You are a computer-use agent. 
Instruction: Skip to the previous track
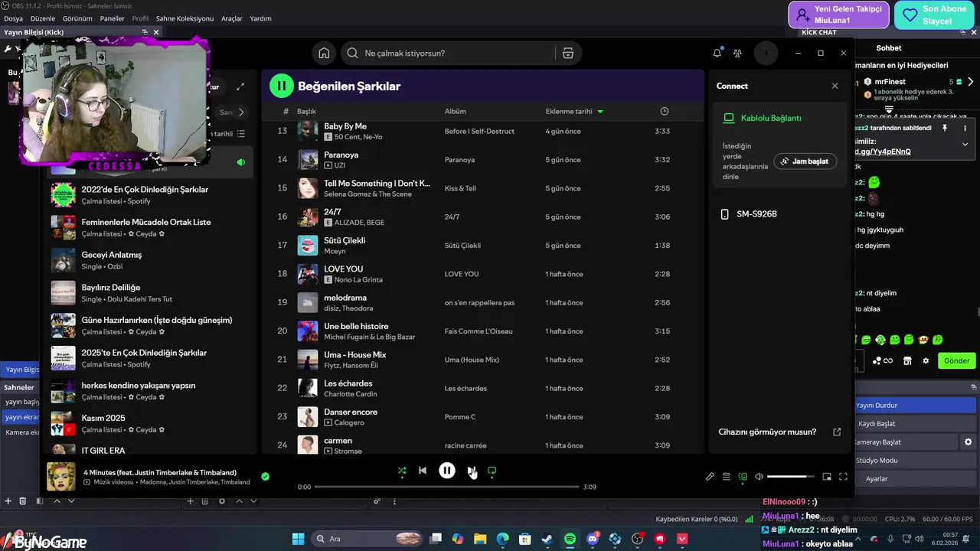pos(423,471)
